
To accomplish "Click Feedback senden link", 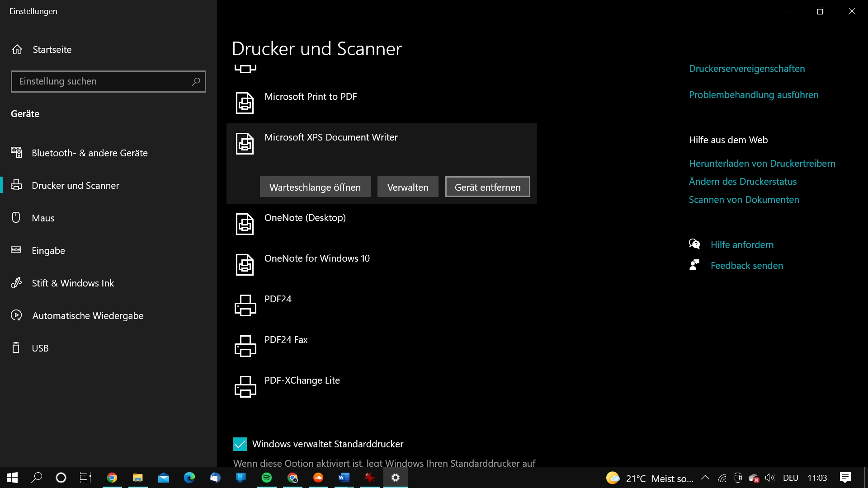I will 747,266.
